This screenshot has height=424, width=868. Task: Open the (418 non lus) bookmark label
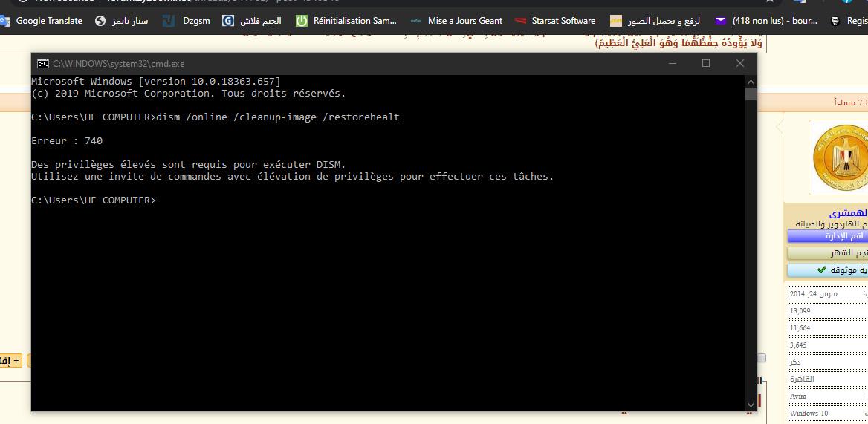(774, 21)
